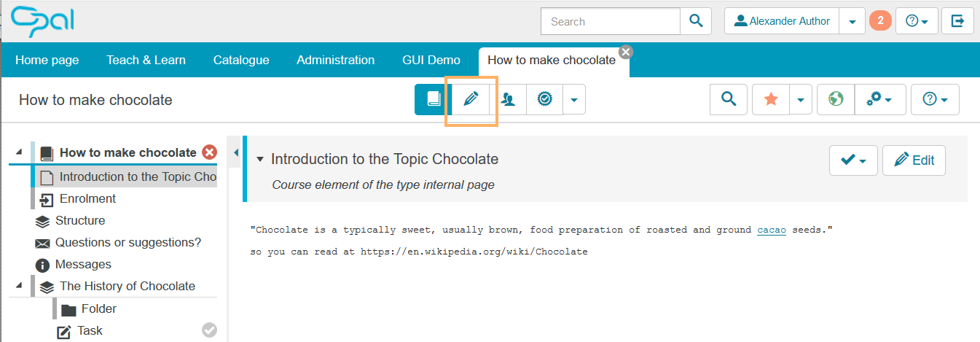Click into the Search input field
Screen dimensions: 980x342
(611, 21)
